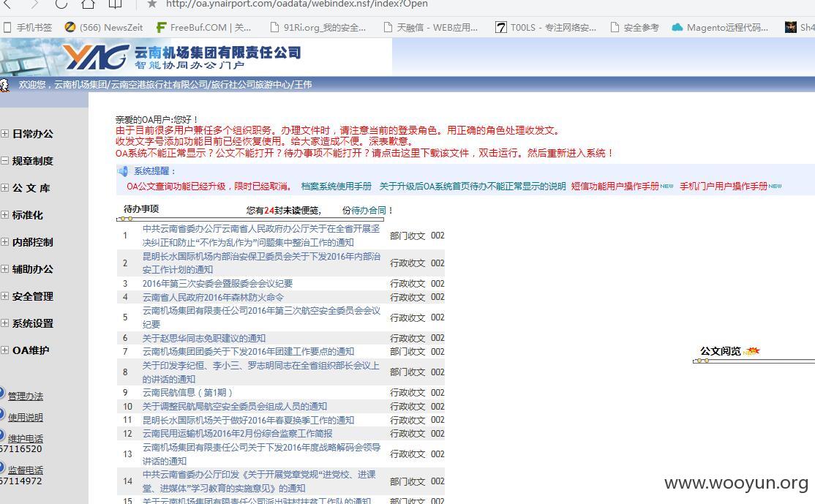The width and height of the screenshot is (815, 504).
Task: Open the bookmarks book icon
Action: (x=115, y=4)
